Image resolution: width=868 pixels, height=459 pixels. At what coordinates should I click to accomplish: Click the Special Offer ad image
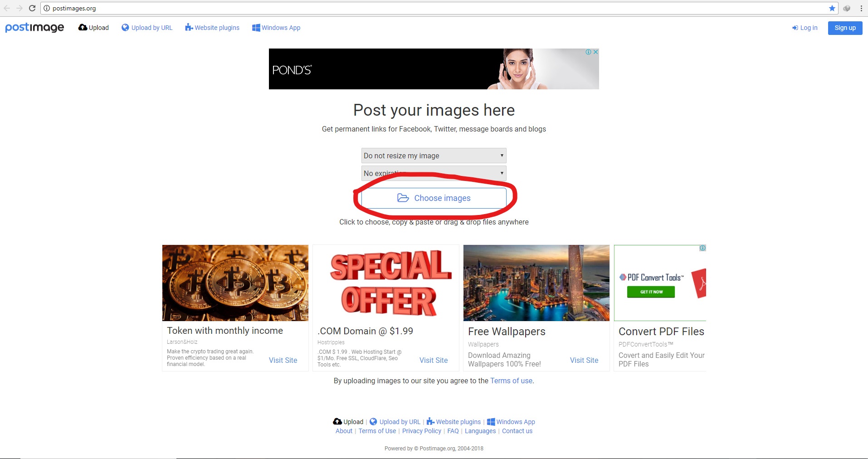(x=386, y=283)
